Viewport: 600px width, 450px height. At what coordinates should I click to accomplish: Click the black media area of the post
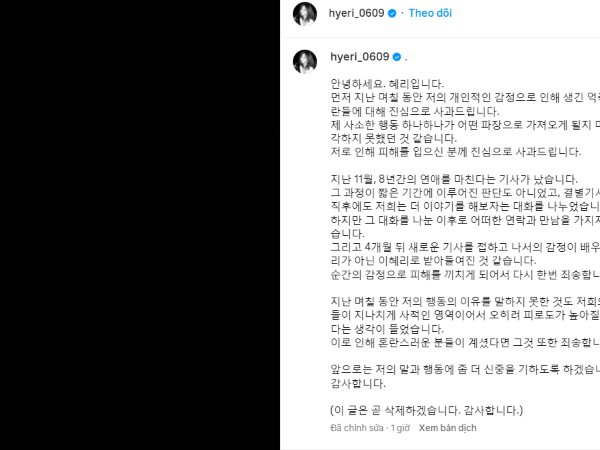(x=140, y=225)
